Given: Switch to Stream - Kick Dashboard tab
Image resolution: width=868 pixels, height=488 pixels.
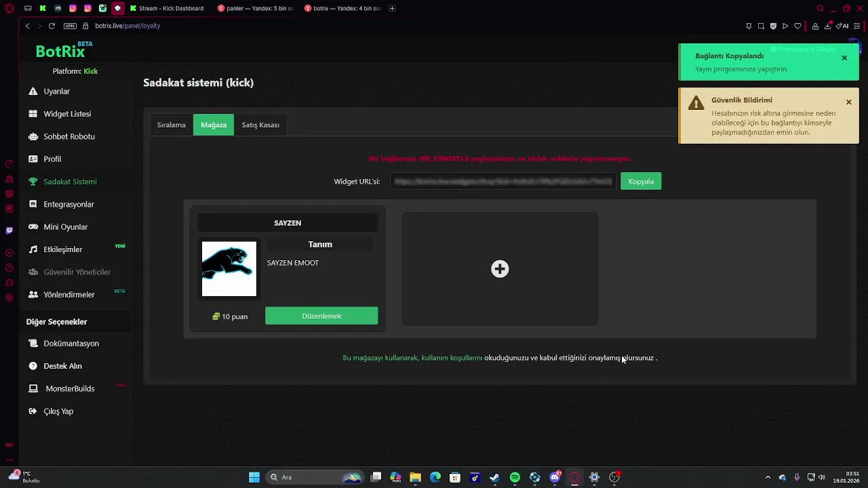Looking at the screenshot, I should [166, 8].
